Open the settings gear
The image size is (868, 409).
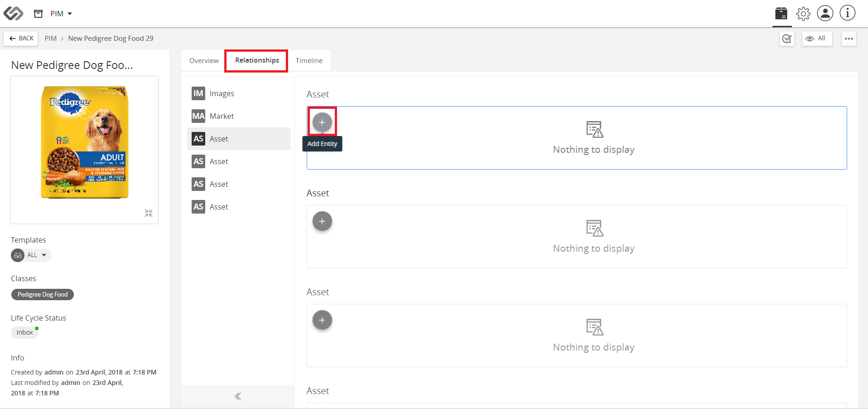803,14
